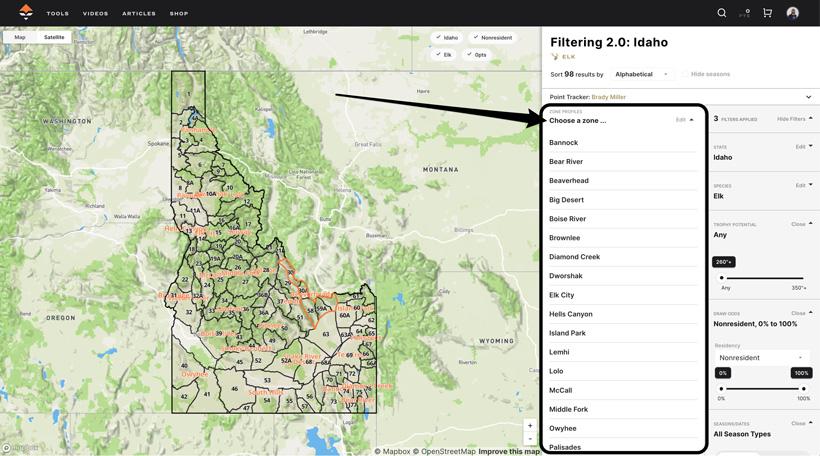The image size is (820, 456).
Task: Toggle the Elk map filter chip
Action: (443, 54)
